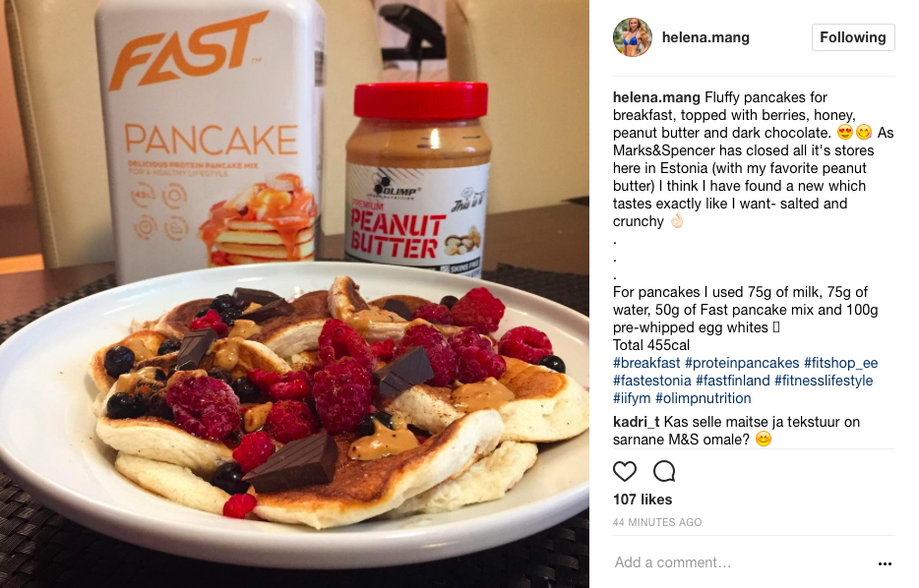Open the #iifym hashtag
The height and width of the screenshot is (588, 919).
tap(632, 398)
